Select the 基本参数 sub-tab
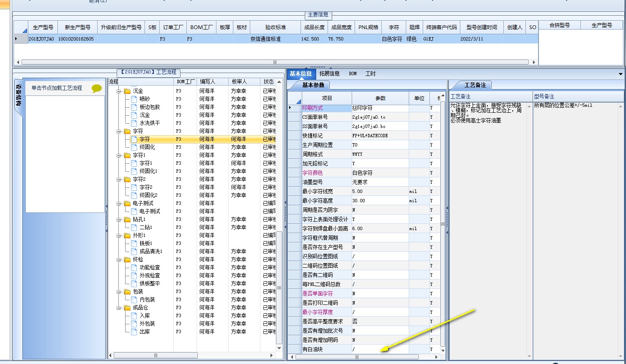The image size is (626, 364). pyautogui.click(x=313, y=85)
